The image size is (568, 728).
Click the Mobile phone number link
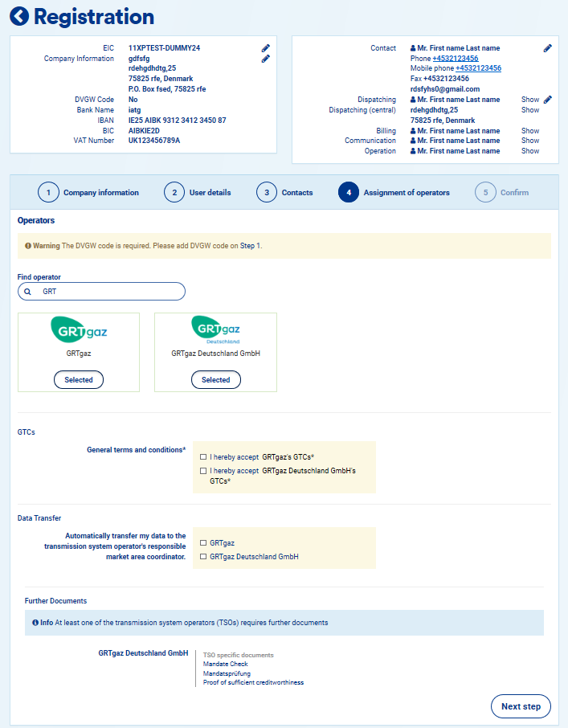(x=479, y=68)
